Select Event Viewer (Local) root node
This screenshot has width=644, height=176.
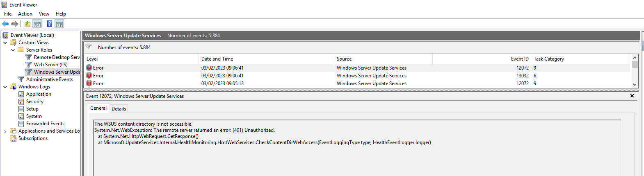32,35
